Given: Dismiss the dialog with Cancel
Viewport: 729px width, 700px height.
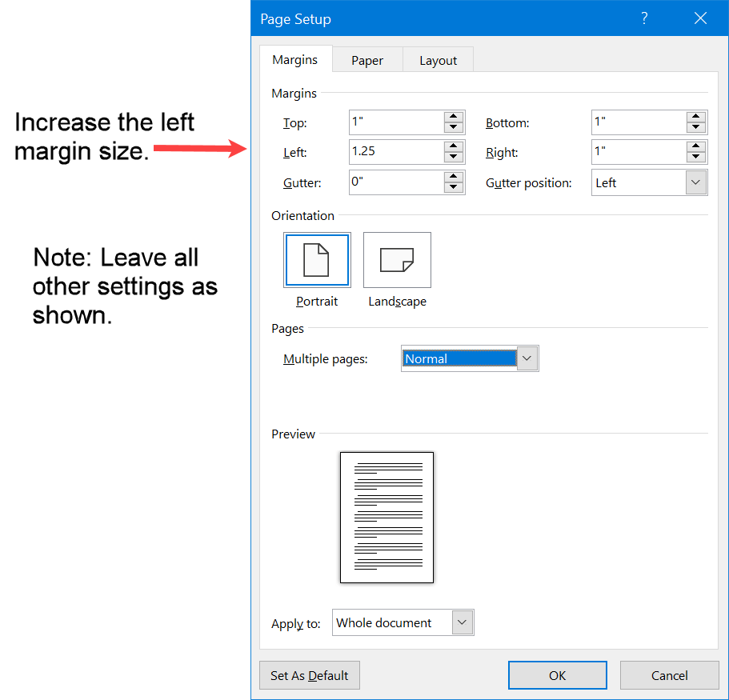Looking at the screenshot, I should (669, 675).
